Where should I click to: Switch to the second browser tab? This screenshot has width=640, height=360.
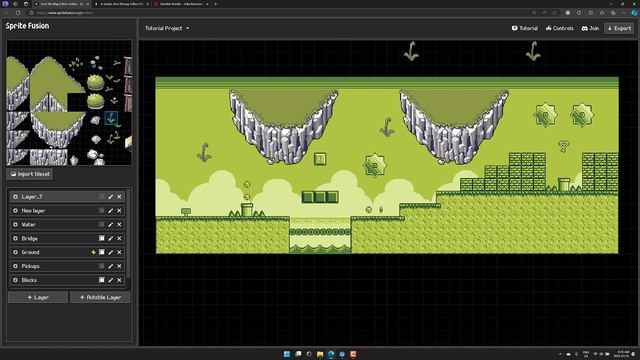click(x=121, y=4)
